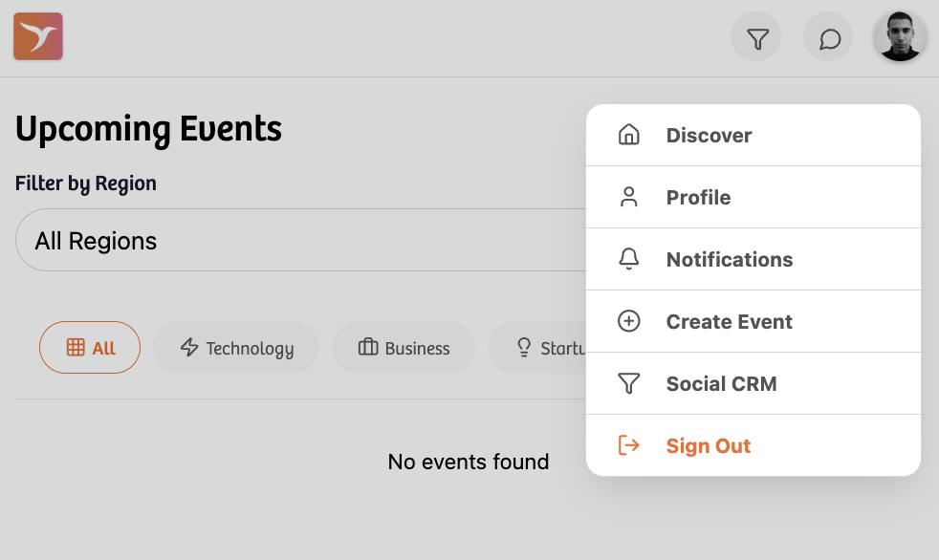Click the plus circle Create Event icon
939x560 pixels.
(628, 321)
